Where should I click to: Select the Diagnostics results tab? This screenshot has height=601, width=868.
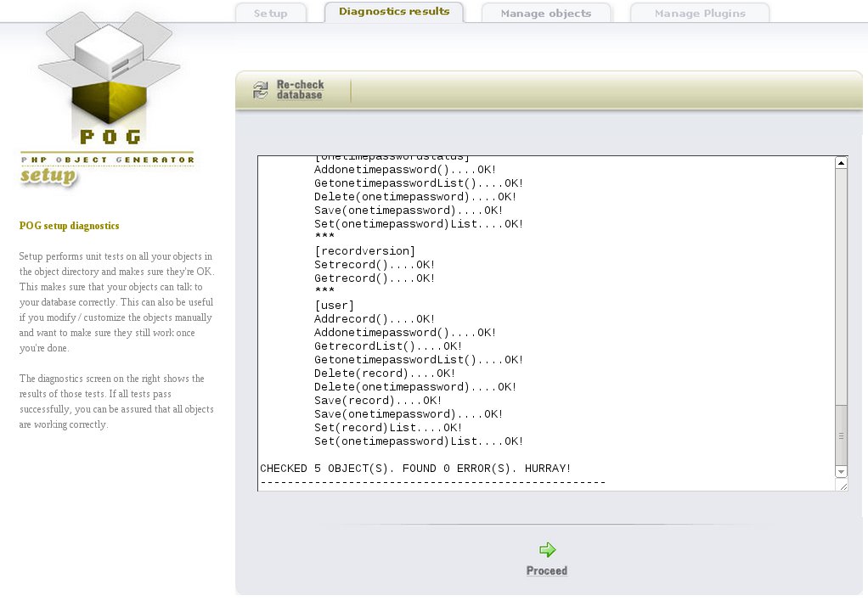394,12
